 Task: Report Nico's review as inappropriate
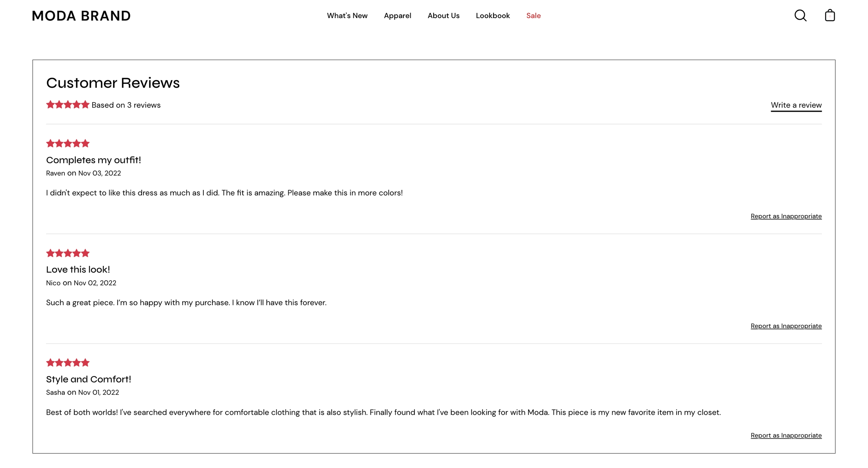[786, 326]
